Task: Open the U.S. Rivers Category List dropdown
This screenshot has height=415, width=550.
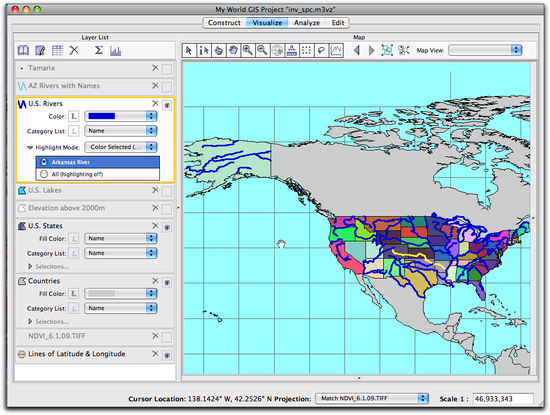Action: coord(121,130)
